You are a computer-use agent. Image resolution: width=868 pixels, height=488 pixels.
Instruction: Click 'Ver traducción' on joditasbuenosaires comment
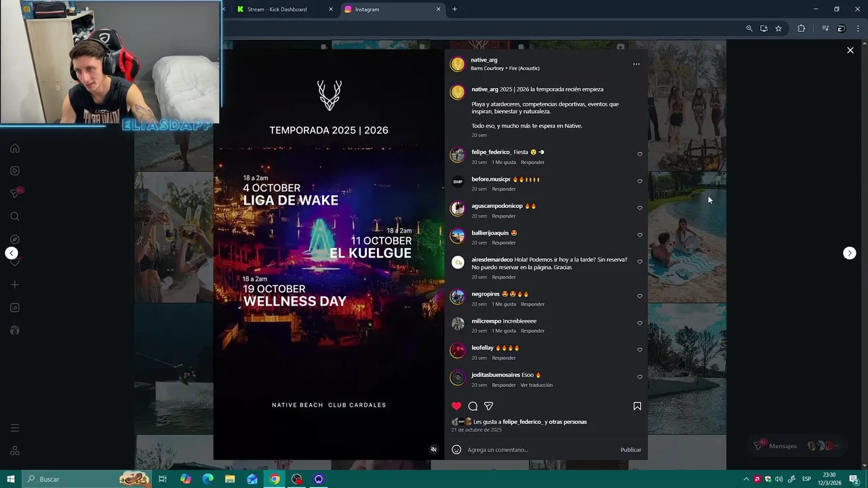536,385
